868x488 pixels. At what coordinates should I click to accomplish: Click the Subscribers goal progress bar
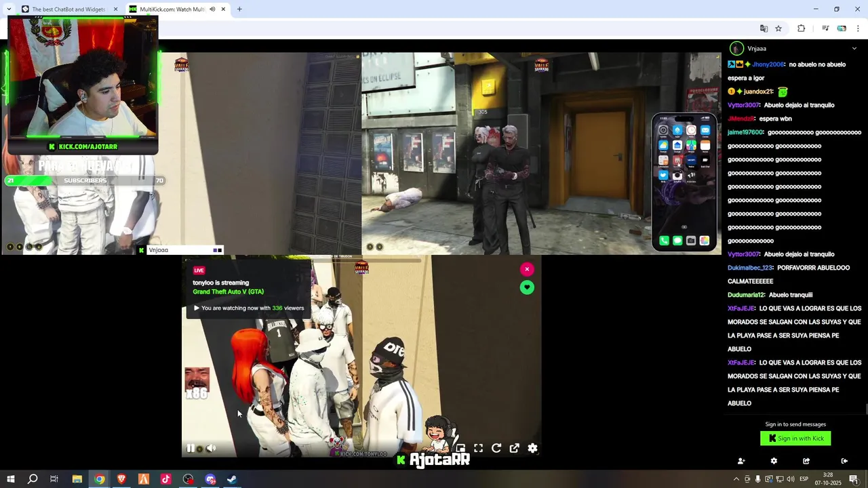(x=84, y=180)
